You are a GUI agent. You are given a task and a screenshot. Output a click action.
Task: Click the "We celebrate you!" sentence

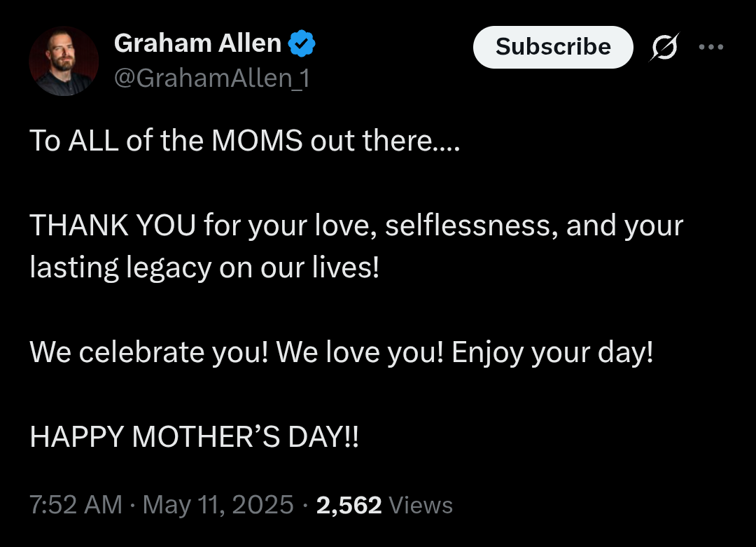click(149, 352)
